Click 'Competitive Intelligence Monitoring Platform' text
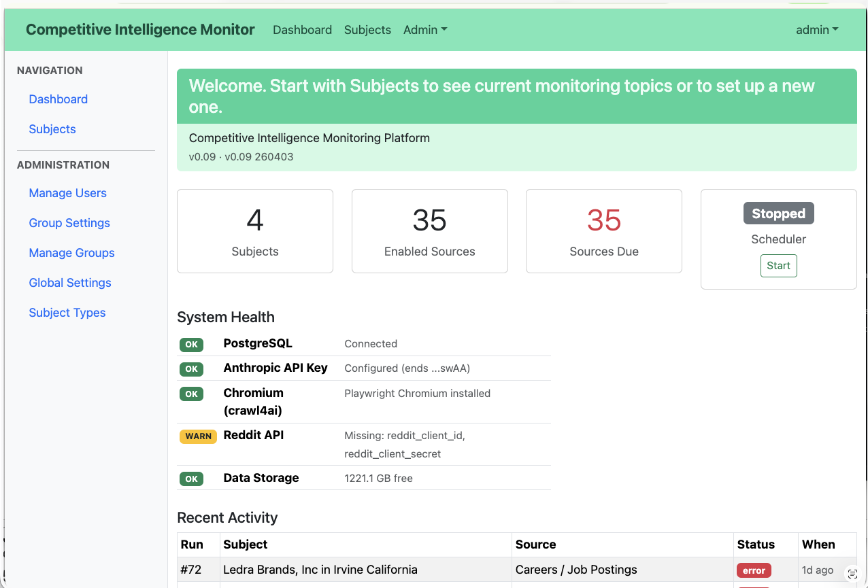This screenshot has height=588, width=868. click(310, 138)
